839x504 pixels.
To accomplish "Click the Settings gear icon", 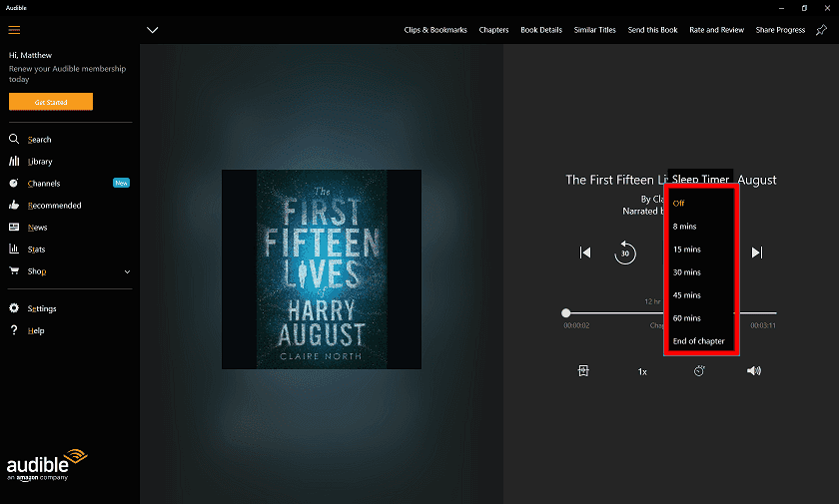I will click(x=14, y=307).
